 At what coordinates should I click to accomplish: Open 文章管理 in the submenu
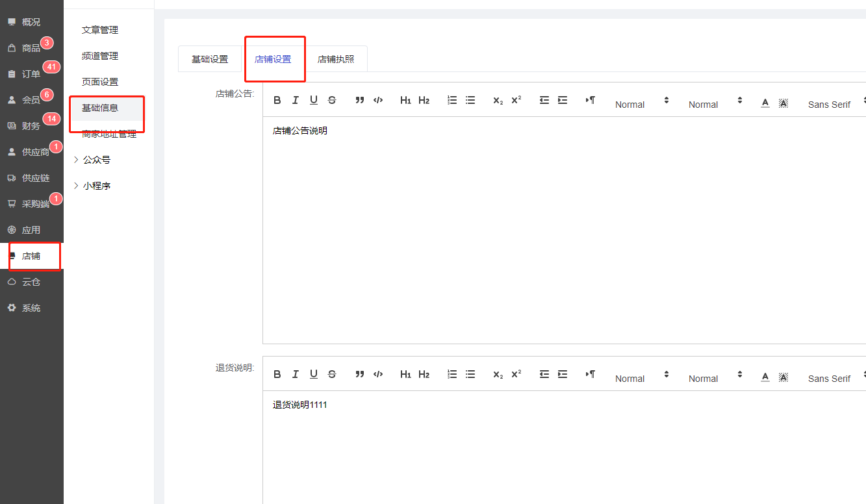[x=100, y=30]
